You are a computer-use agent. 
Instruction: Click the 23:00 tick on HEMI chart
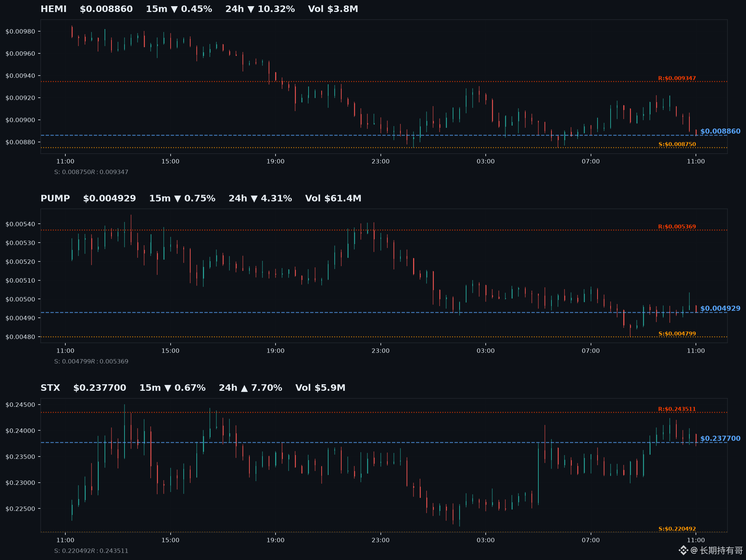[380, 161]
